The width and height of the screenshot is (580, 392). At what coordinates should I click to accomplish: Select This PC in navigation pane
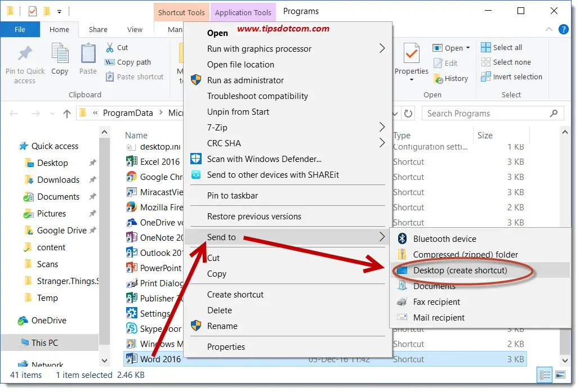[x=50, y=343]
